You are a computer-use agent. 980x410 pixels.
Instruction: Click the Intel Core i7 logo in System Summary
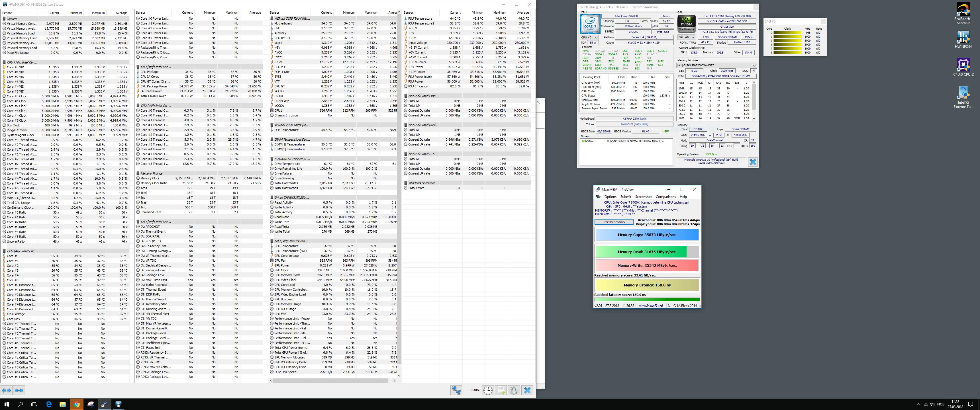(590, 24)
